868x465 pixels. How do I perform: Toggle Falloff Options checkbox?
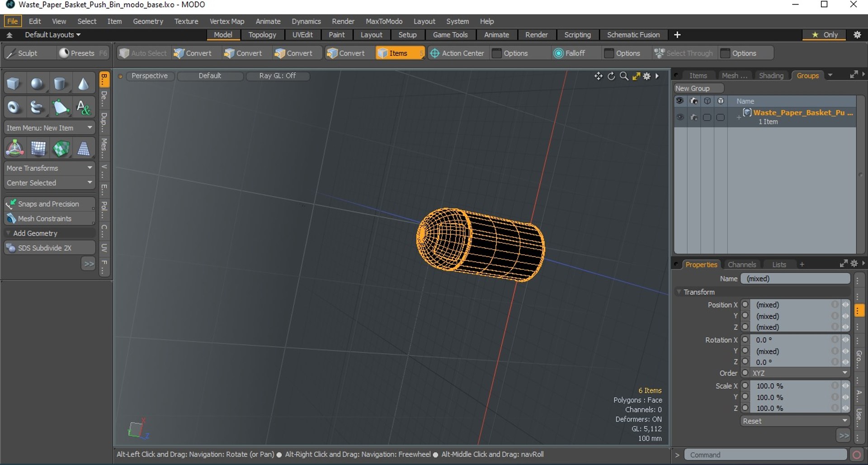pos(609,53)
